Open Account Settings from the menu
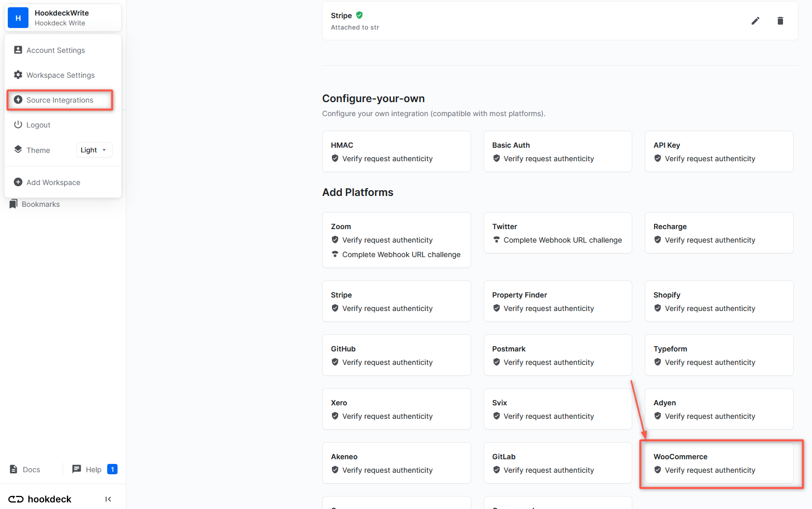The width and height of the screenshot is (812, 509). [63, 50]
